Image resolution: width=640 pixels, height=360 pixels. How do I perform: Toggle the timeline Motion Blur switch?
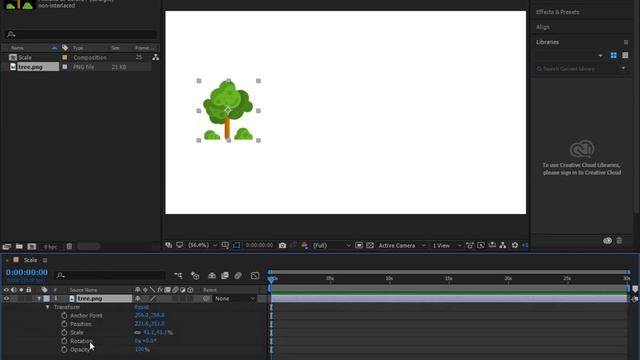click(x=238, y=276)
